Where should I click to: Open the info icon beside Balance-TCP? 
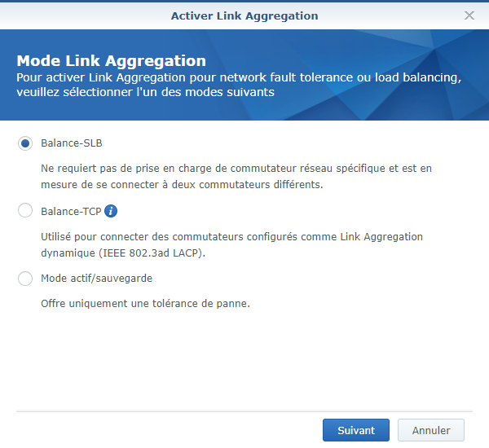click(111, 211)
